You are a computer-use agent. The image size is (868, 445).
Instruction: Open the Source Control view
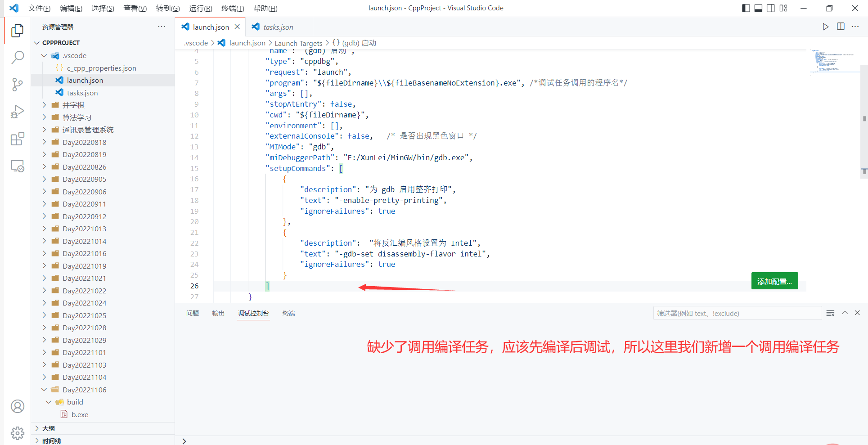pyautogui.click(x=18, y=84)
